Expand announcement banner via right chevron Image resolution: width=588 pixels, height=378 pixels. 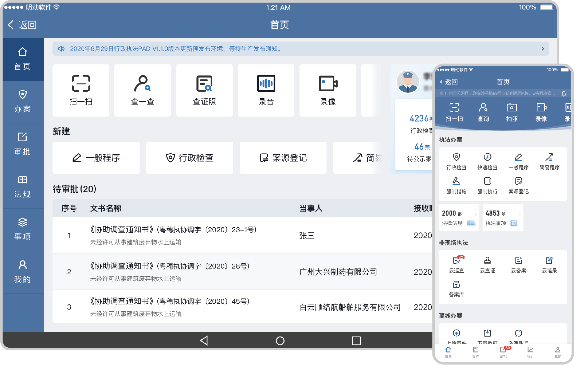click(x=543, y=49)
